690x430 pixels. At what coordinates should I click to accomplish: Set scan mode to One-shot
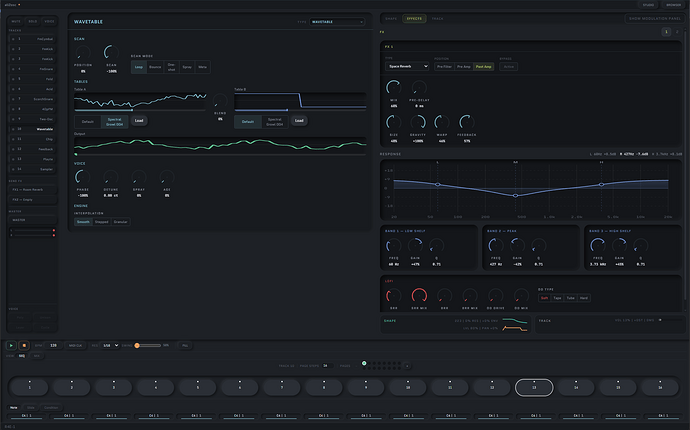171,67
